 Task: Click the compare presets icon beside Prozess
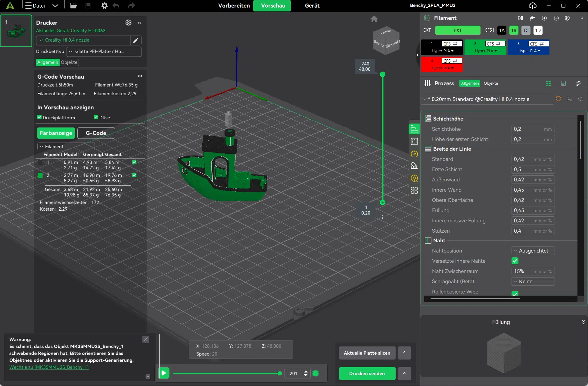pos(578,83)
